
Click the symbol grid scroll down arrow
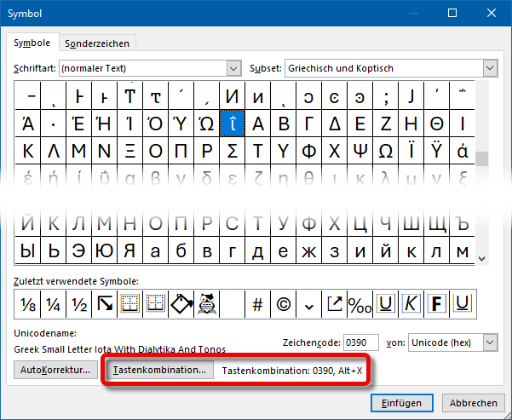(481, 259)
